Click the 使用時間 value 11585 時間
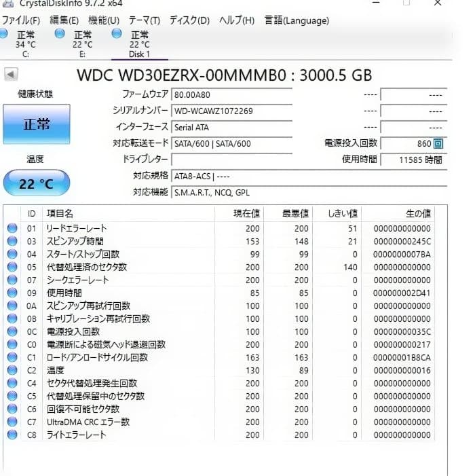 click(414, 160)
